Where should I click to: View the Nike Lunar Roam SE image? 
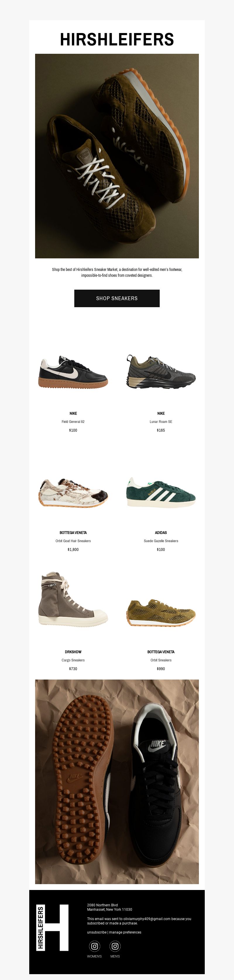pyautogui.click(x=161, y=372)
